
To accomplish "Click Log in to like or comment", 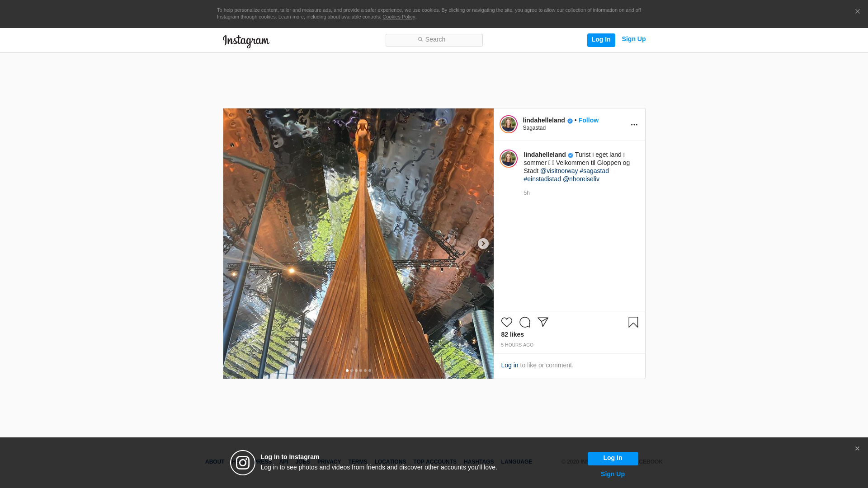I will [x=509, y=365].
